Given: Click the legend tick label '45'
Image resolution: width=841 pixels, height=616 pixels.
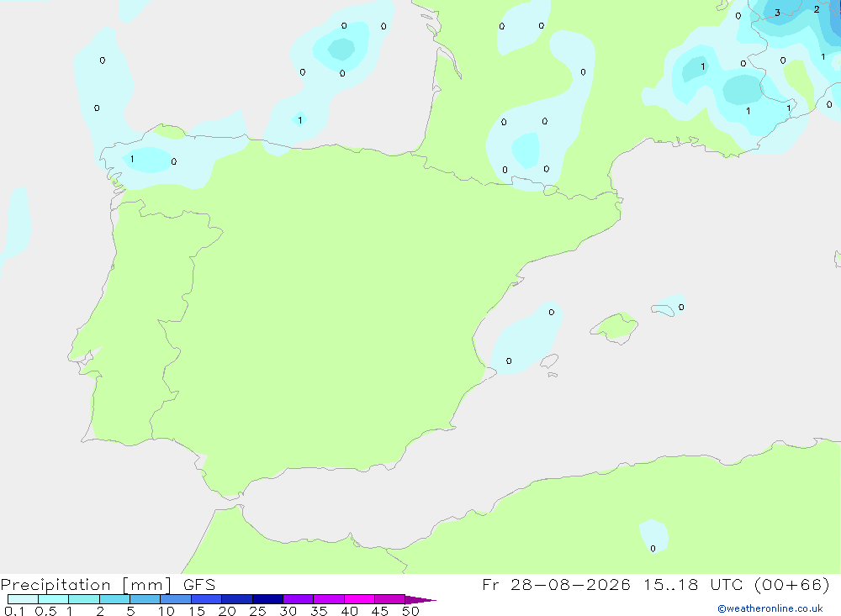Looking at the screenshot, I should (x=380, y=611).
